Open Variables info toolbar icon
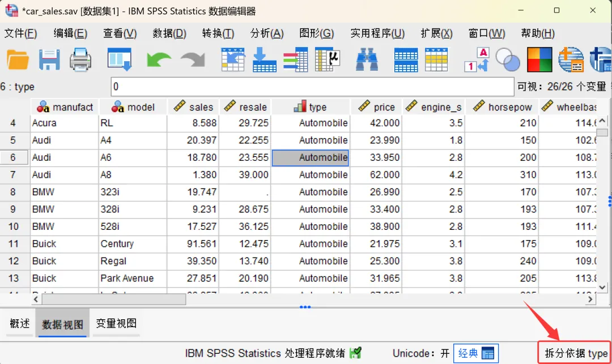 point(295,59)
